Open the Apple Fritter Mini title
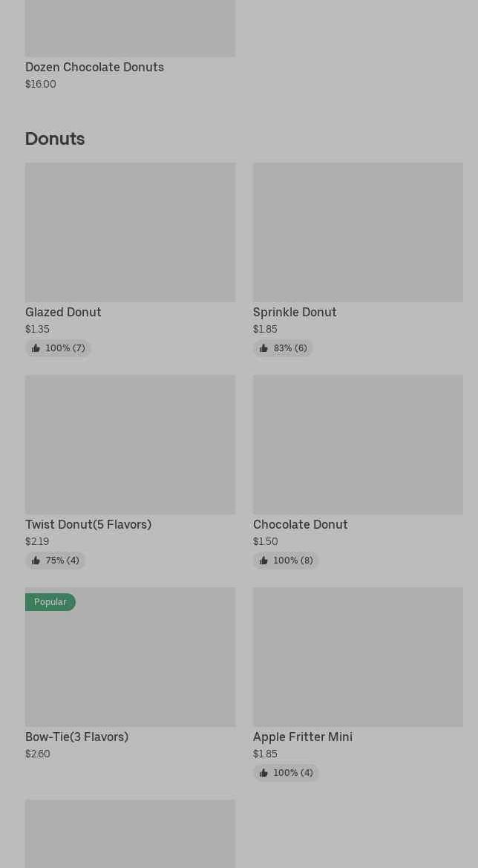 [303, 737]
